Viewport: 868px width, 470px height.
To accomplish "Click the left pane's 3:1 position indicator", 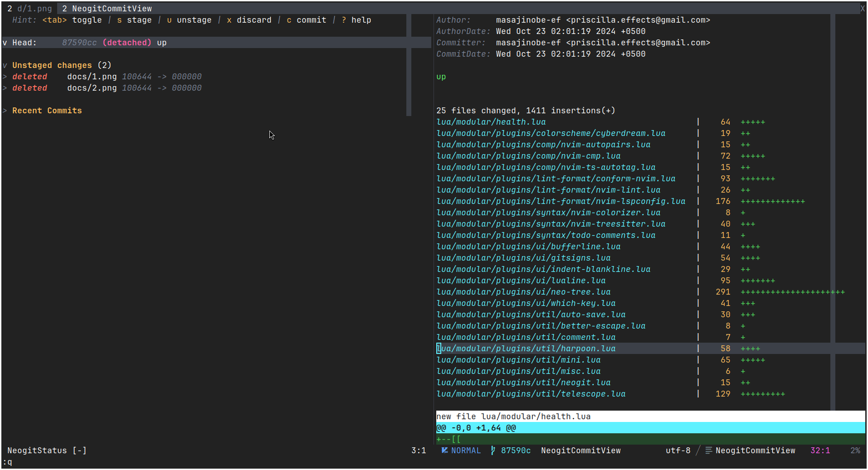I will click(x=419, y=451).
